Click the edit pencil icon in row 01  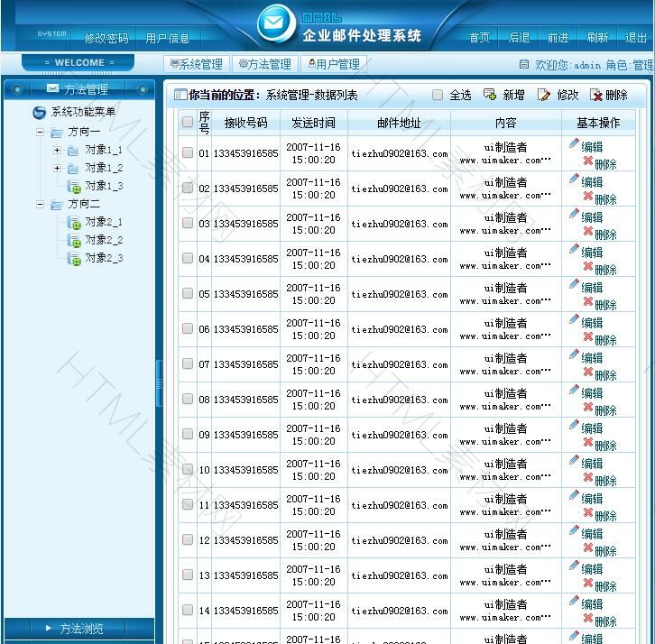pyautogui.click(x=575, y=143)
